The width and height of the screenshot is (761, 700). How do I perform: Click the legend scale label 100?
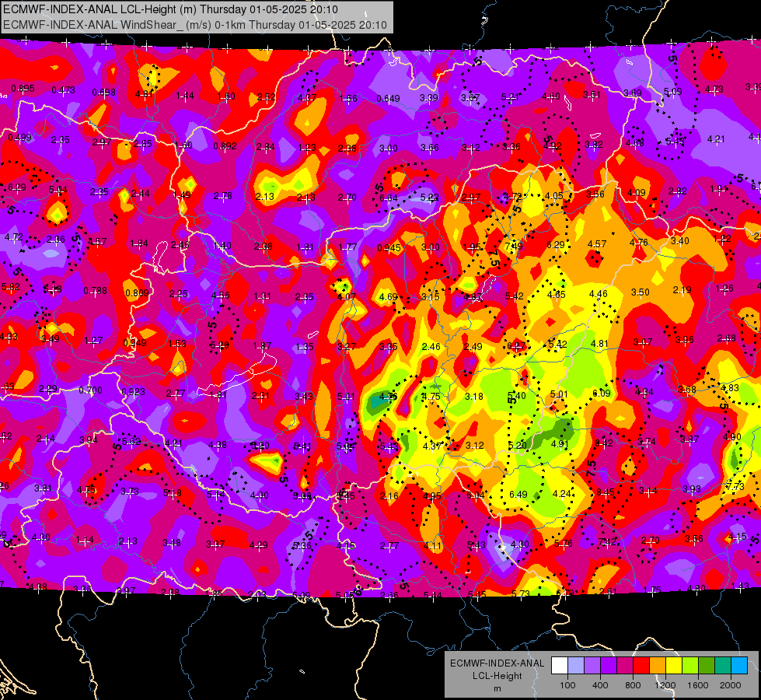tap(567, 685)
